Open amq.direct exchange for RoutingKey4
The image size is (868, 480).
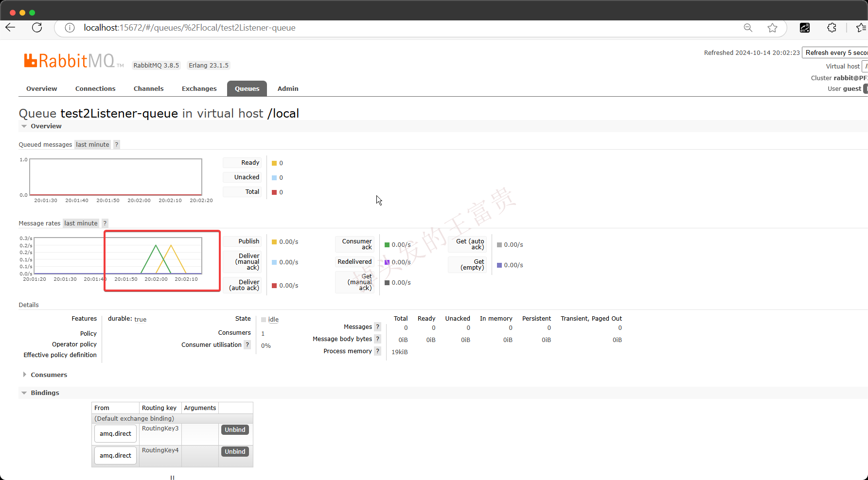click(115, 455)
